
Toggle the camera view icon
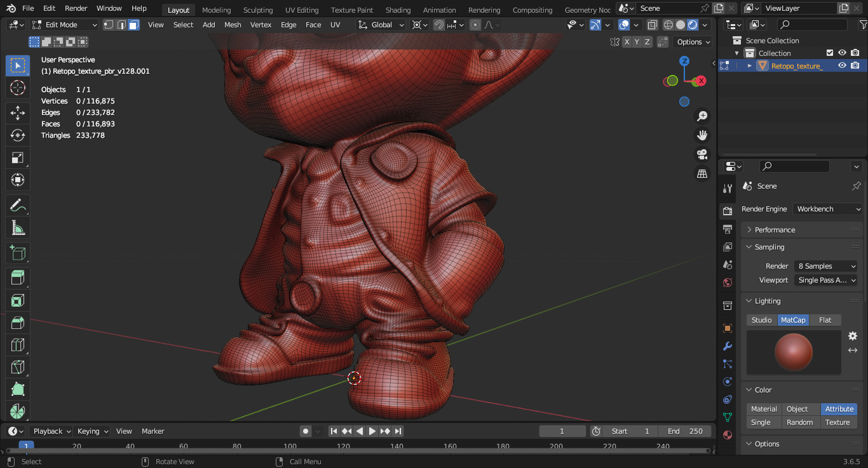tap(702, 154)
